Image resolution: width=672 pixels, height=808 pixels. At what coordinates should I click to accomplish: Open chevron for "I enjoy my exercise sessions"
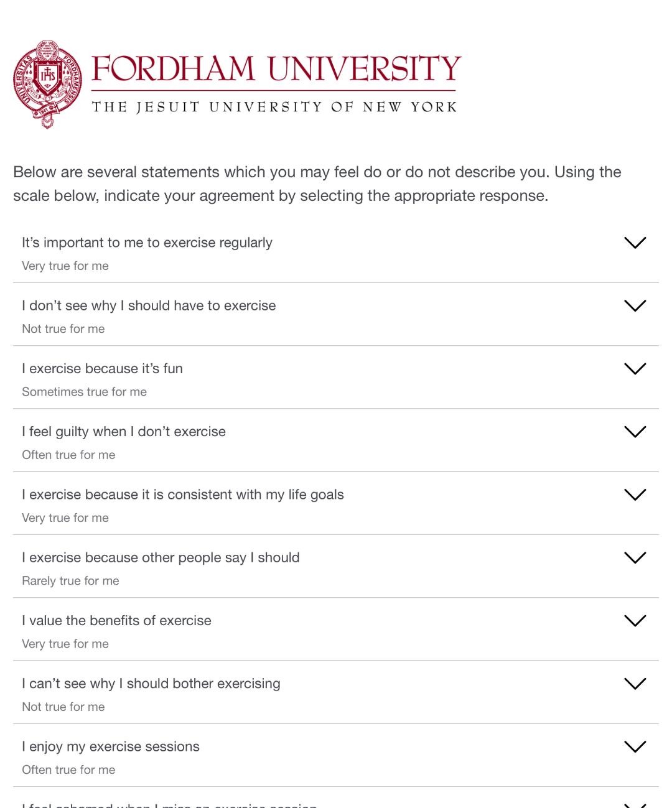tap(635, 746)
